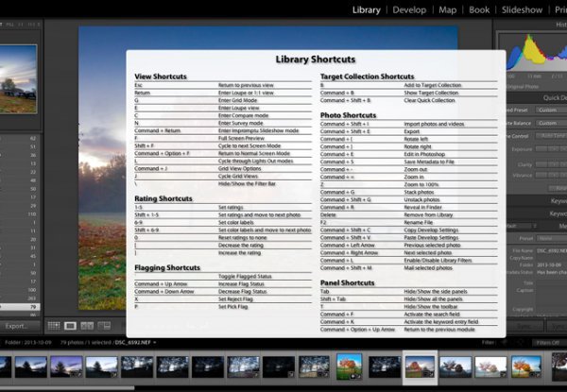Open the Survey view icon

tap(104, 326)
